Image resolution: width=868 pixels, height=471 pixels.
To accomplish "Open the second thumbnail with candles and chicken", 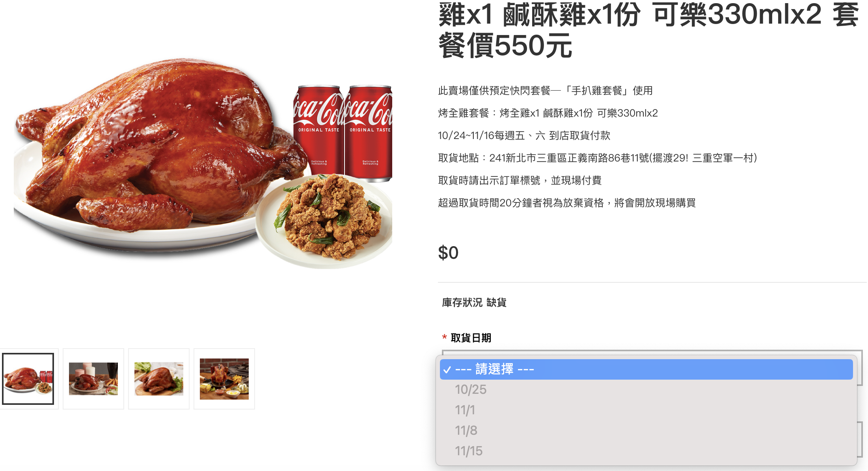I will [x=93, y=379].
